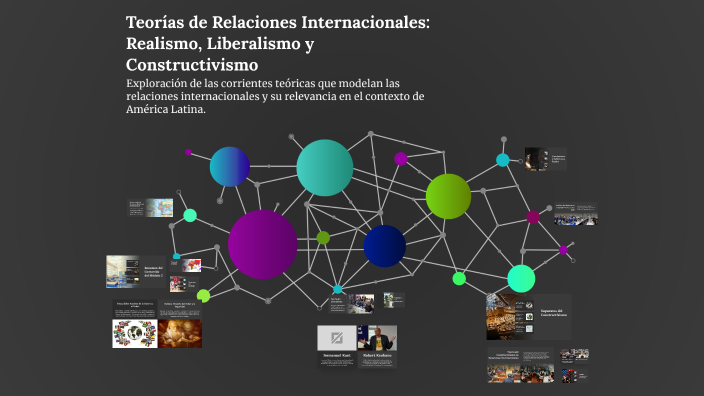Open the 'Robert Keohane' photo slide

pyautogui.click(x=377, y=346)
